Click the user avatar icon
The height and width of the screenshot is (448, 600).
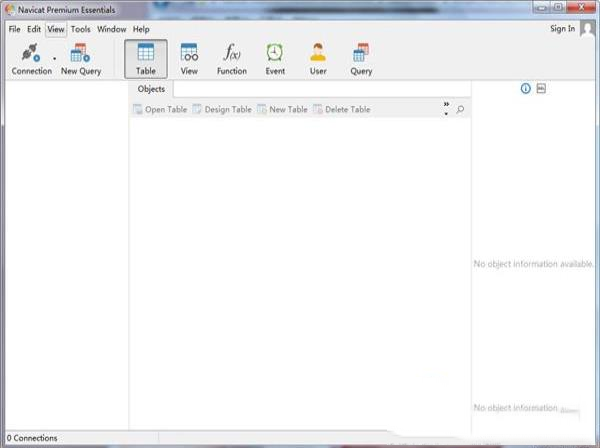click(587, 29)
